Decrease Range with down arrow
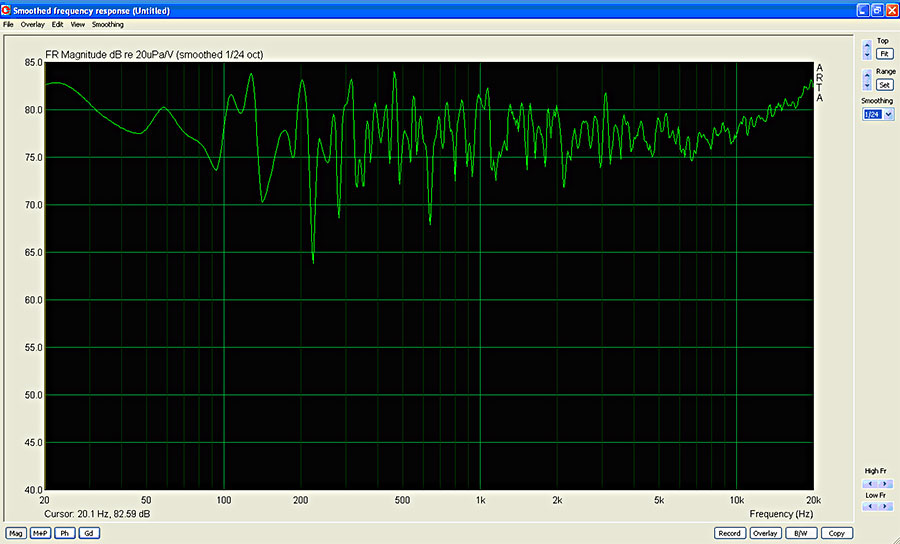The image size is (900, 544). pos(867,85)
